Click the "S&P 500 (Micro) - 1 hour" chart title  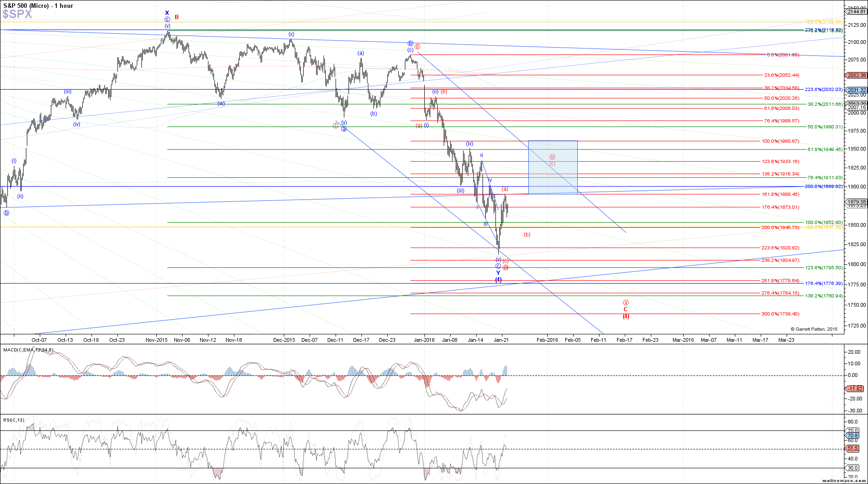coord(38,6)
